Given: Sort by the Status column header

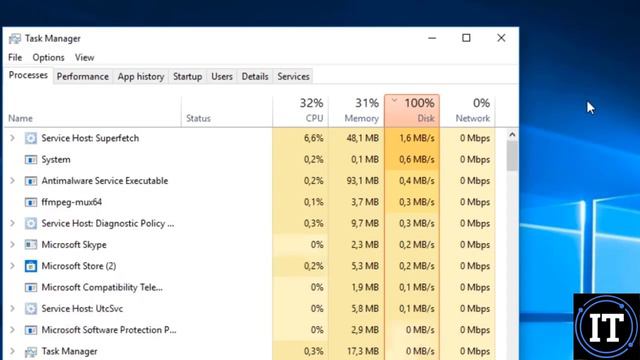Looking at the screenshot, I should (x=227, y=111).
